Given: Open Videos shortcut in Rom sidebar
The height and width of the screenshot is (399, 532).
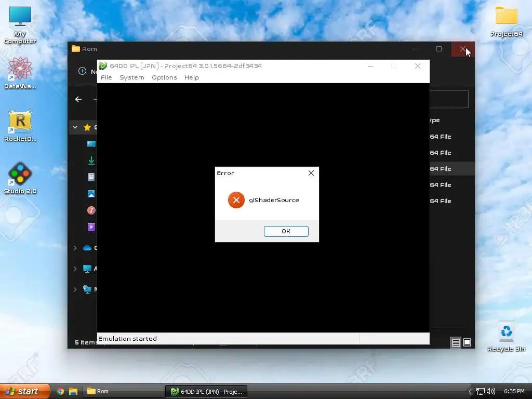Looking at the screenshot, I should pos(91,227).
